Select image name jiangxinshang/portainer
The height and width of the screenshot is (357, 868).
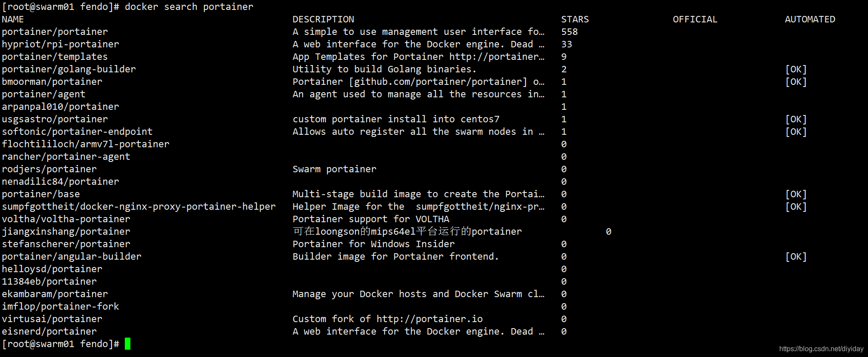pos(66,232)
